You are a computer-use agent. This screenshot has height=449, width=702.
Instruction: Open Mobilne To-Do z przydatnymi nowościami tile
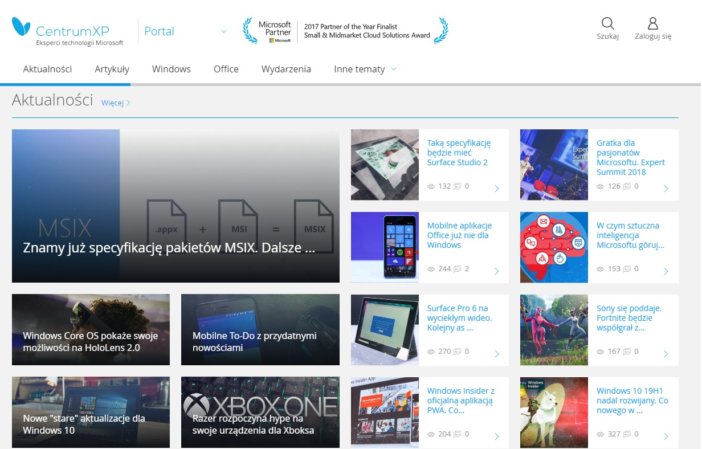pyautogui.click(x=260, y=329)
